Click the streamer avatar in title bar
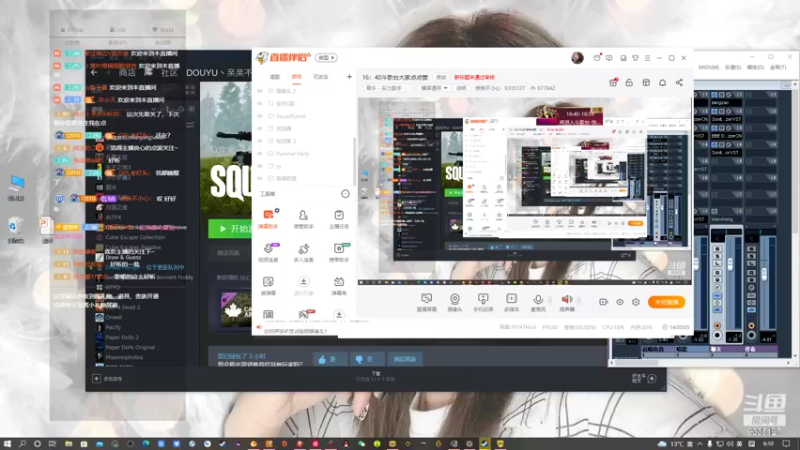Screen dimensions: 800x450 tap(577, 58)
